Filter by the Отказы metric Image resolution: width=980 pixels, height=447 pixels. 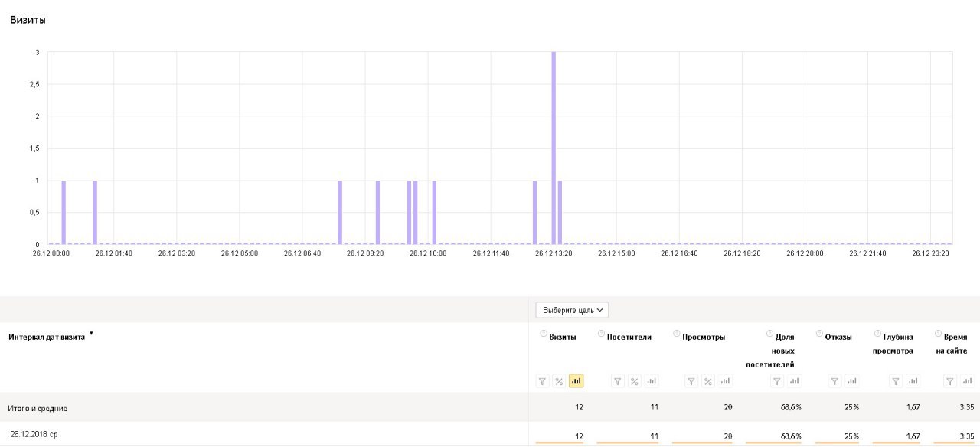[835, 381]
